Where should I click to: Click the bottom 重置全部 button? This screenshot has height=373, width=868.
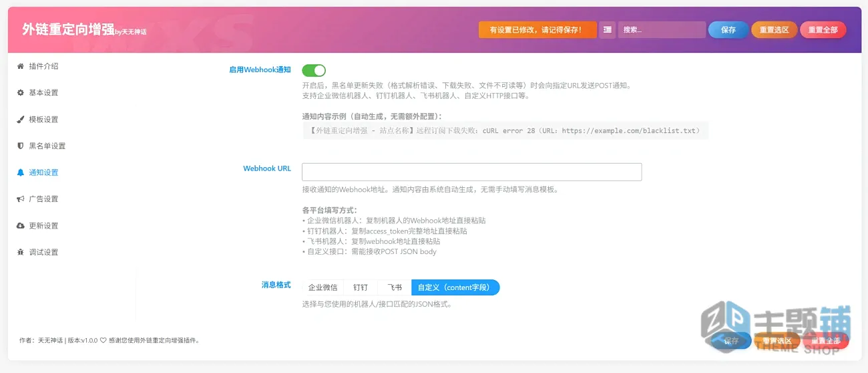[x=825, y=341]
